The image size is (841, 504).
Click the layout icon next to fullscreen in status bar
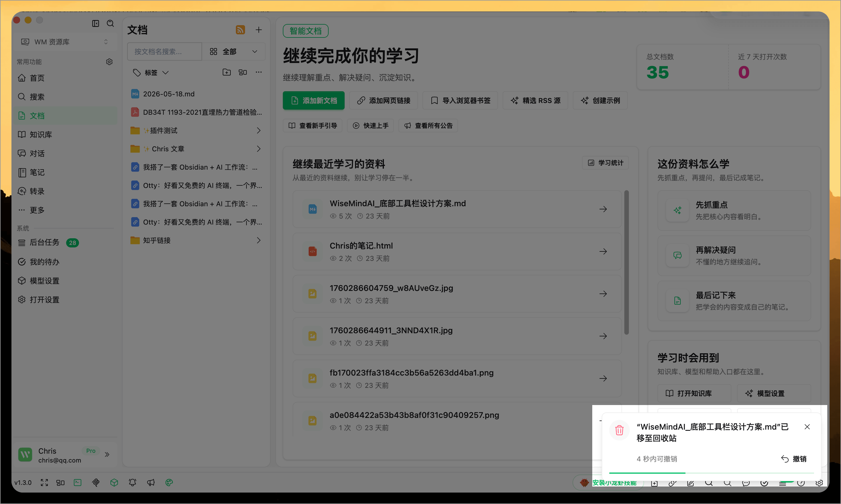coord(60,482)
